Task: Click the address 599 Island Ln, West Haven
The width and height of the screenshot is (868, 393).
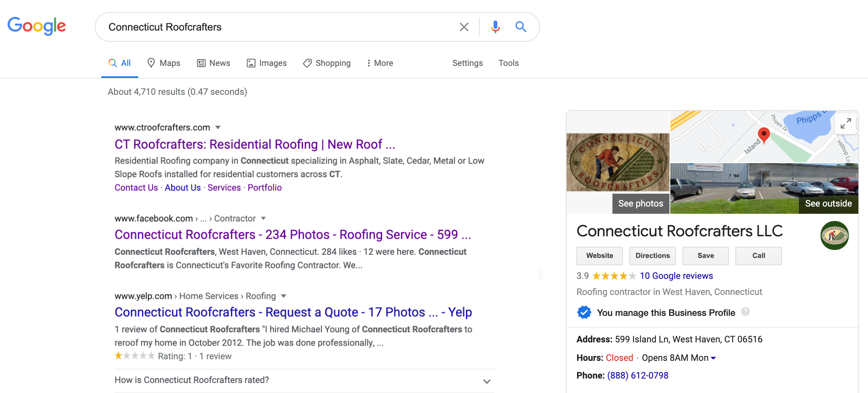Action: [688, 340]
